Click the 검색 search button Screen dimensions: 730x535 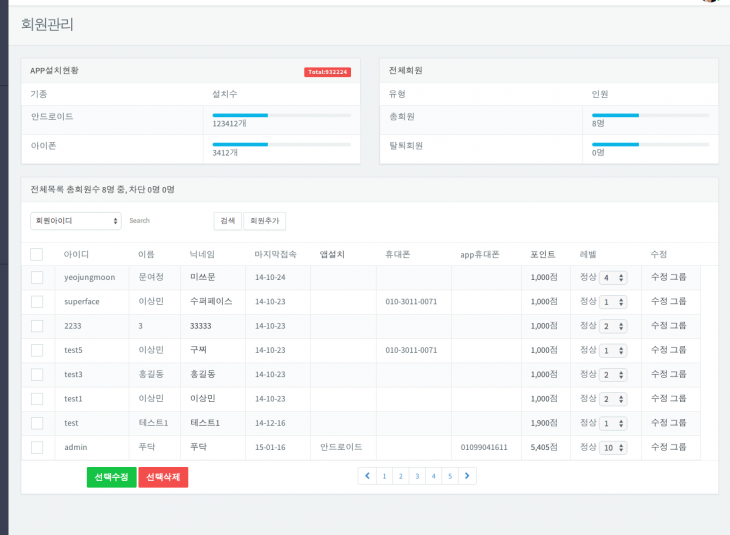(227, 220)
